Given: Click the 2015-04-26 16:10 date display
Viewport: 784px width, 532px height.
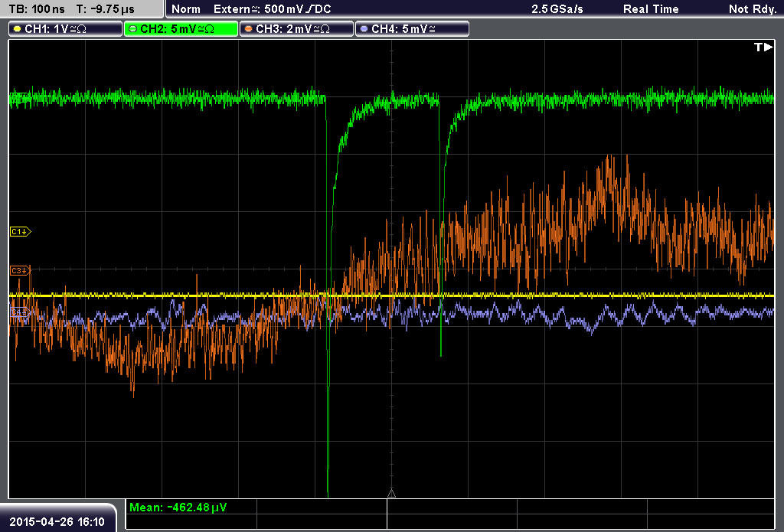Looking at the screenshot, I should (57, 522).
